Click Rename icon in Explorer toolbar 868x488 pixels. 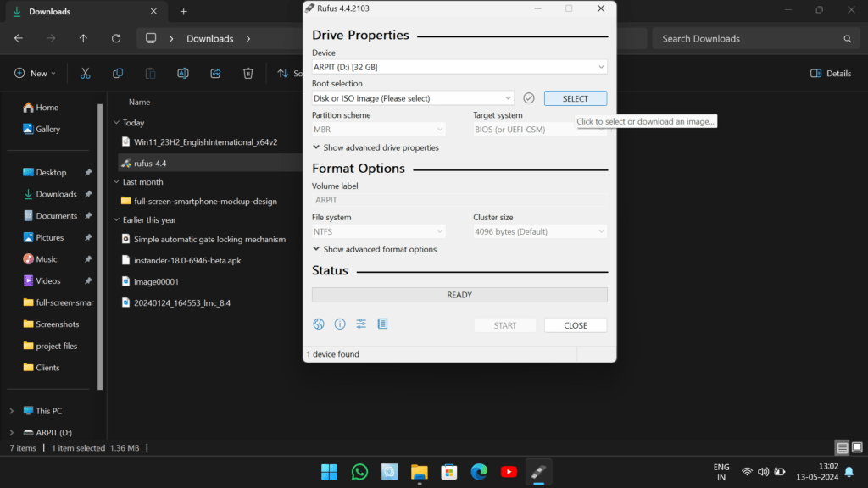pos(183,73)
